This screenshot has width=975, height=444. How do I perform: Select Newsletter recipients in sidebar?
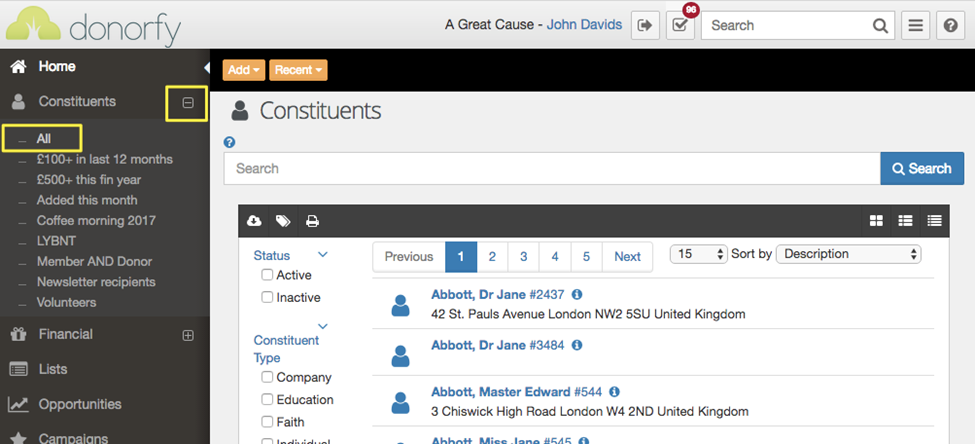(96, 282)
